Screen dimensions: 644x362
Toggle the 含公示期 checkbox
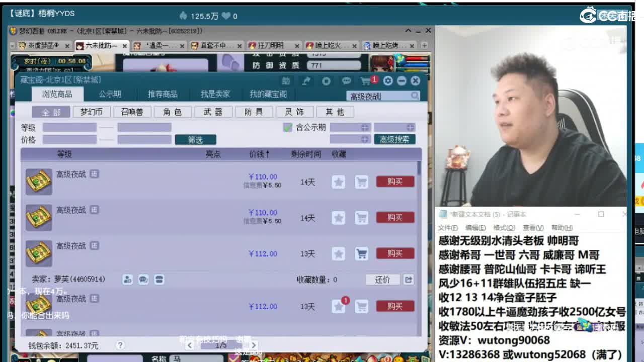click(x=288, y=127)
